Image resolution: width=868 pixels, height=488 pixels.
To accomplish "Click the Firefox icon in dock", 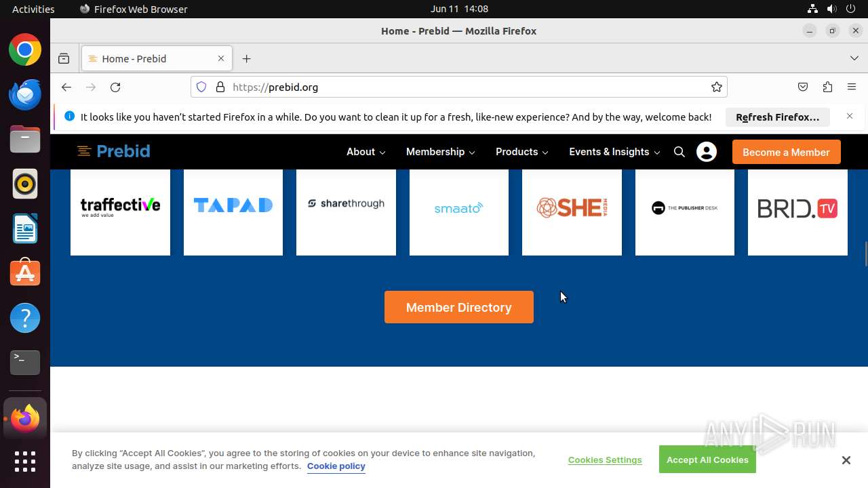I will (x=25, y=419).
